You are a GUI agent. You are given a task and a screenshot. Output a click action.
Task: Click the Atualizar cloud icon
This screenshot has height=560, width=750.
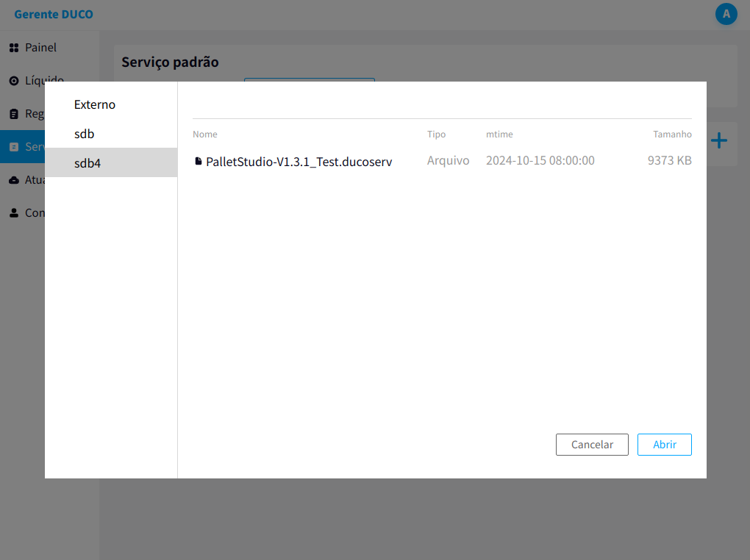click(14, 180)
